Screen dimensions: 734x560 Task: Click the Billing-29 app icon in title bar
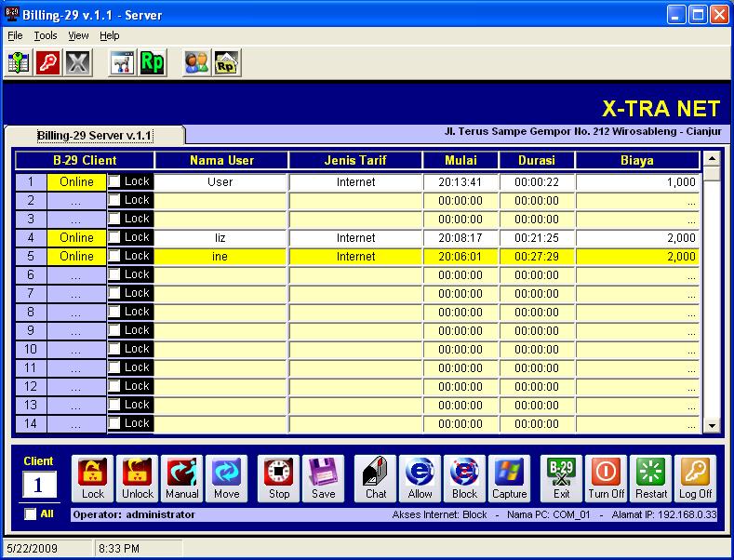[x=12, y=14]
